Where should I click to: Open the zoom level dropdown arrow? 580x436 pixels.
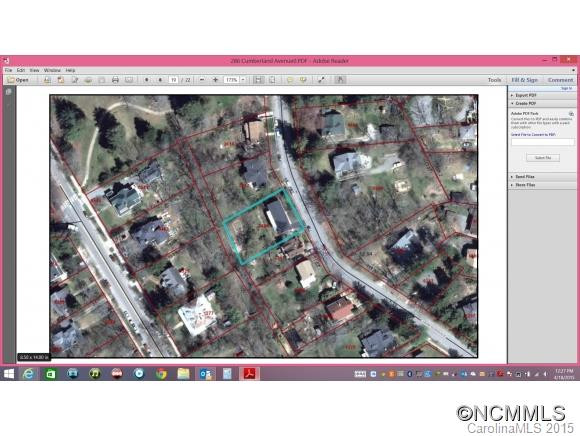(243, 80)
